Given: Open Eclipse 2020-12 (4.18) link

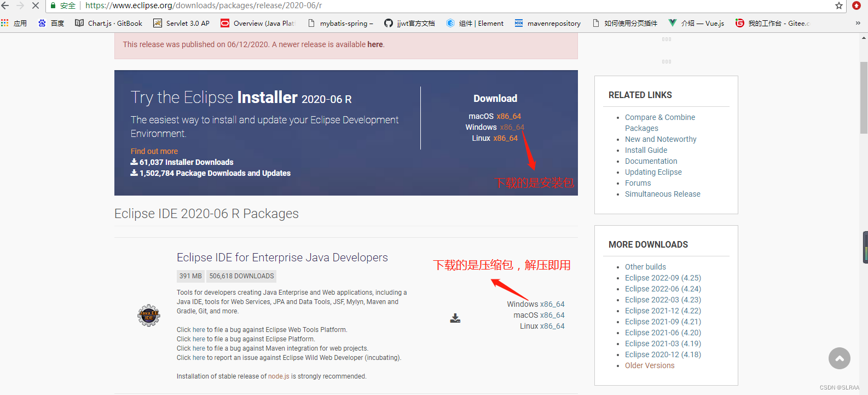Looking at the screenshot, I should [663, 354].
